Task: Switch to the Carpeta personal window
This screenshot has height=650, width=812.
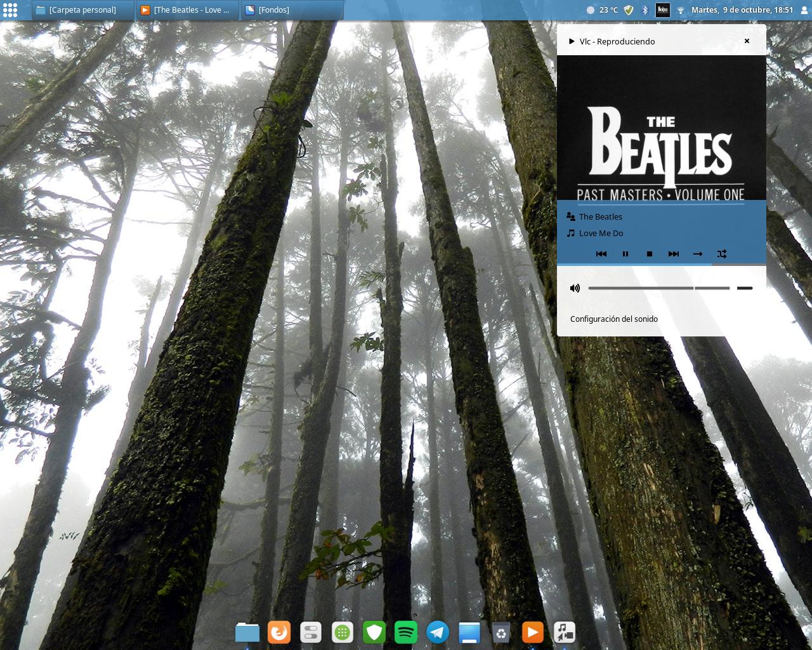Action: (x=83, y=10)
